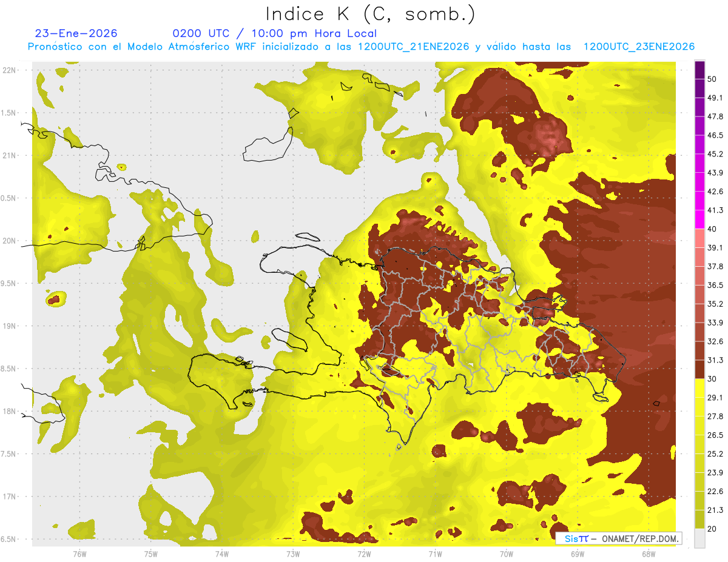Click the legend value '23.9'
Viewport: 728px width, 562px height.
point(715,473)
